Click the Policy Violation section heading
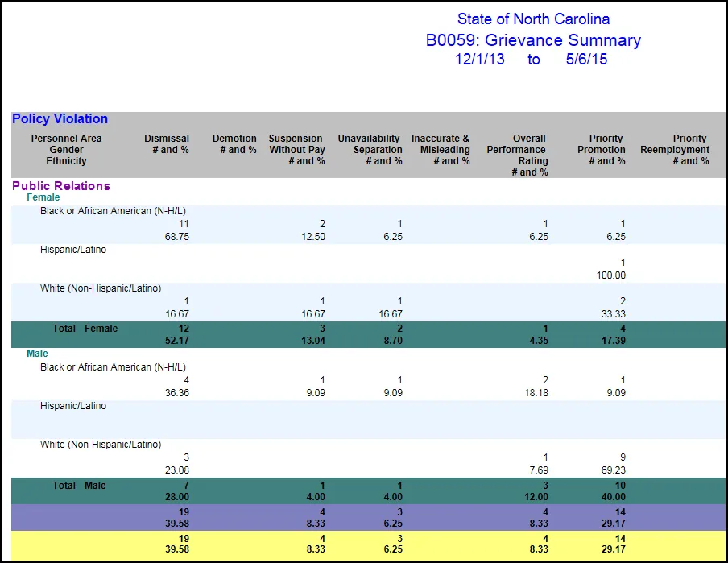728x563 pixels. click(60, 119)
